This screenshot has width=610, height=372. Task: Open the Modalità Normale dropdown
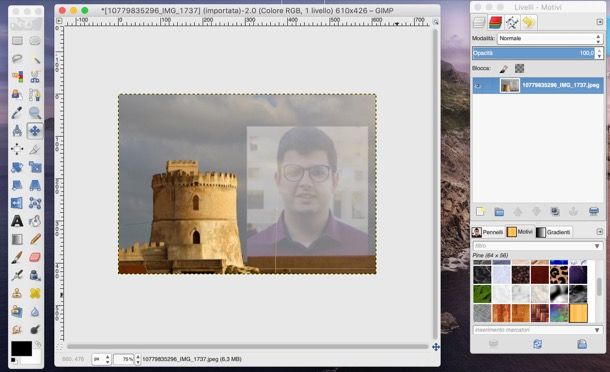tap(550, 39)
